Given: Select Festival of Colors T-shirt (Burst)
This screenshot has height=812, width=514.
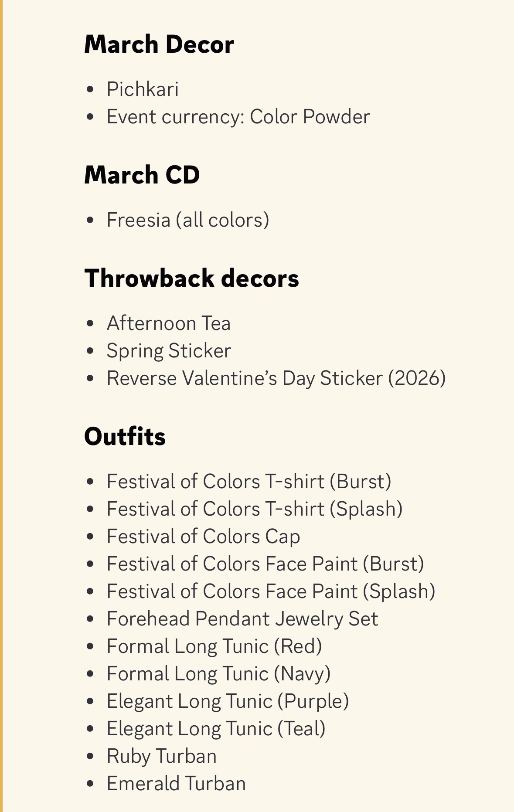Looking at the screenshot, I should (x=248, y=482).
